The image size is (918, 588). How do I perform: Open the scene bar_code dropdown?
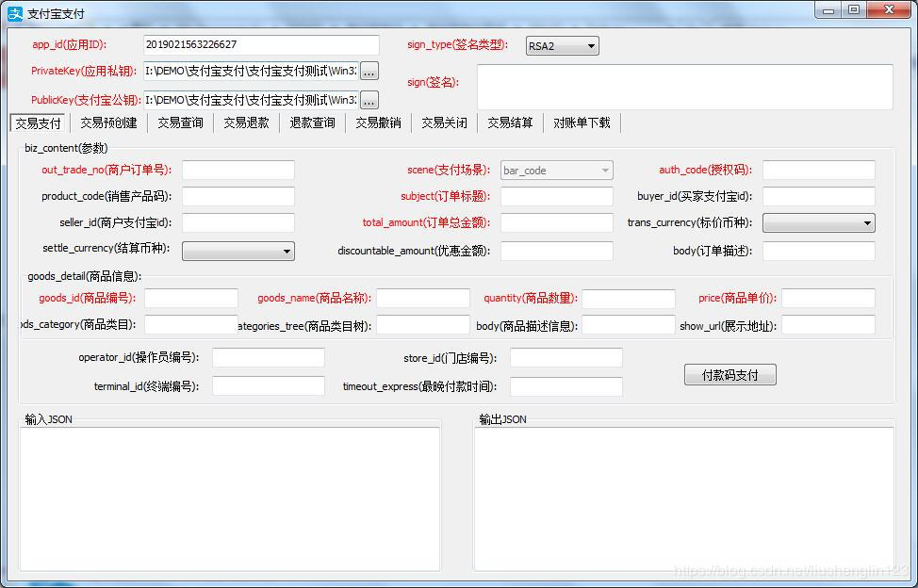coord(557,171)
